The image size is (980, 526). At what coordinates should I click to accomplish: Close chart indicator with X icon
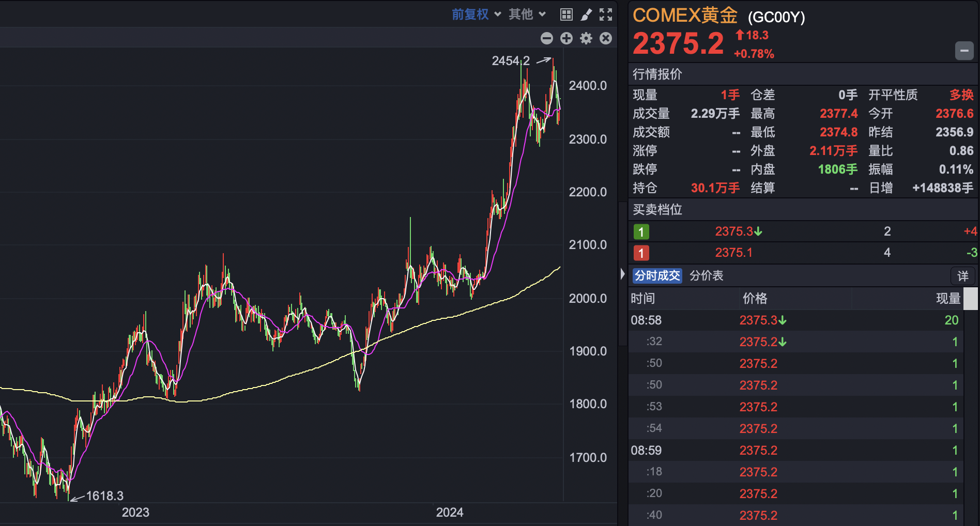click(x=606, y=38)
